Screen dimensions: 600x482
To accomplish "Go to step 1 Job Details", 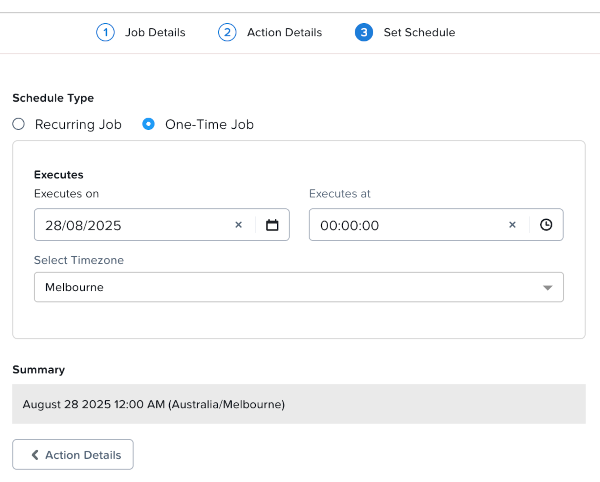I will pyautogui.click(x=140, y=33).
